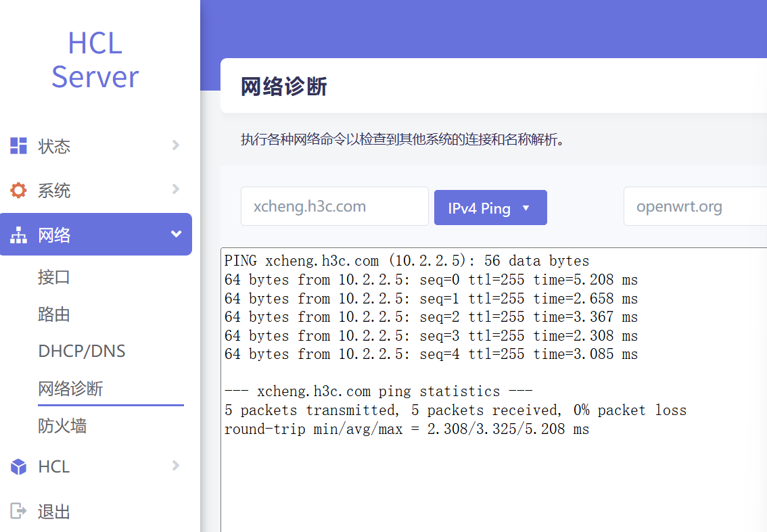Viewport: 767px width, 532px height.
Task: Select the 网络诊断 submenu item
Action: point(71,389)
